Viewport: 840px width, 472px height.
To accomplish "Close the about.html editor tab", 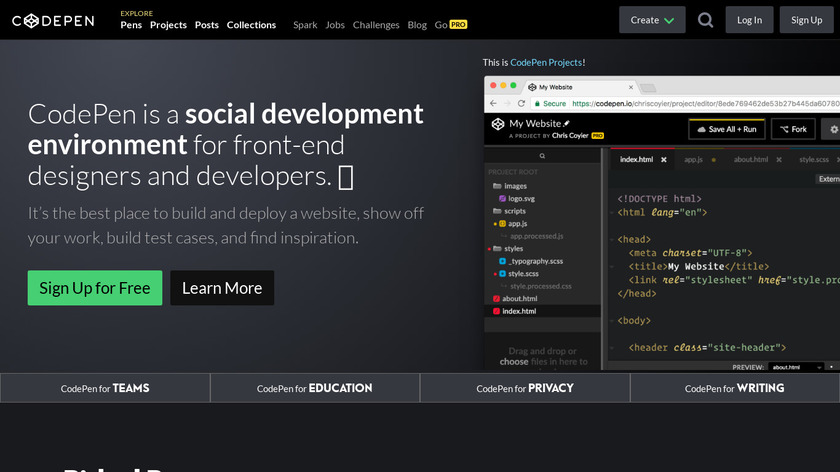I will pos(779,160).
